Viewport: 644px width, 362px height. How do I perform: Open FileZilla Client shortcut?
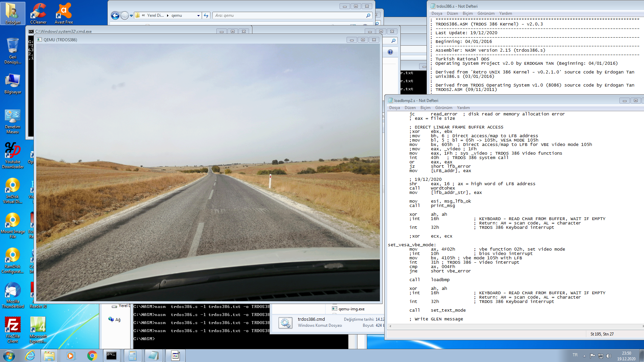pos(12,329)
